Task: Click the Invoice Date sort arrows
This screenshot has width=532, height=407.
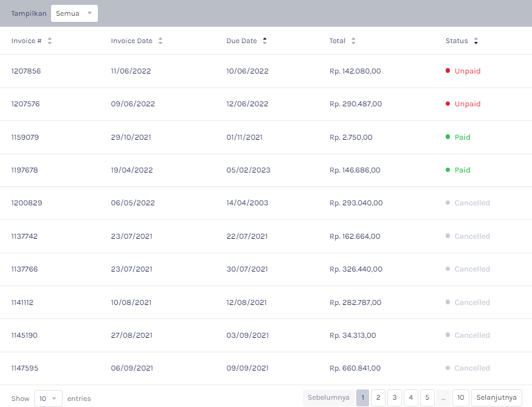Action: point(161,41)
